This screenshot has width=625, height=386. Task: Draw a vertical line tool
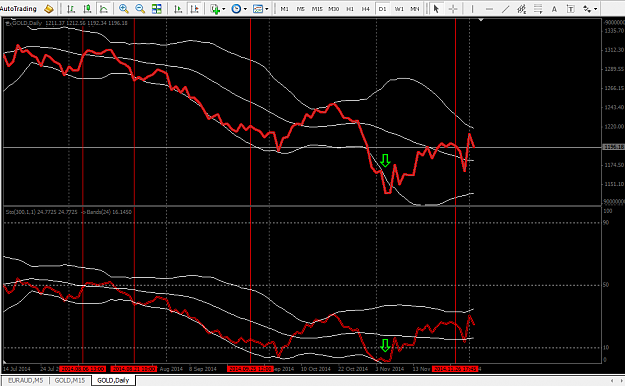pyautogui.click(x=472, y=8)
